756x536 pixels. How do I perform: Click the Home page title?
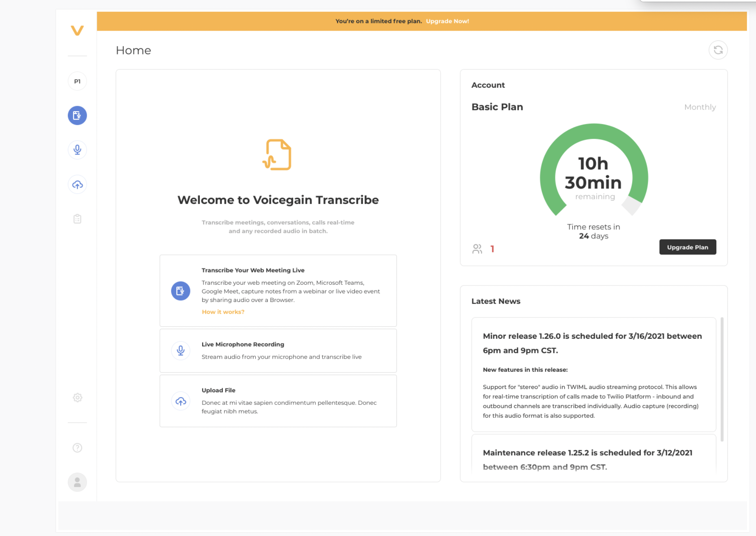click(x=134, y=50)
